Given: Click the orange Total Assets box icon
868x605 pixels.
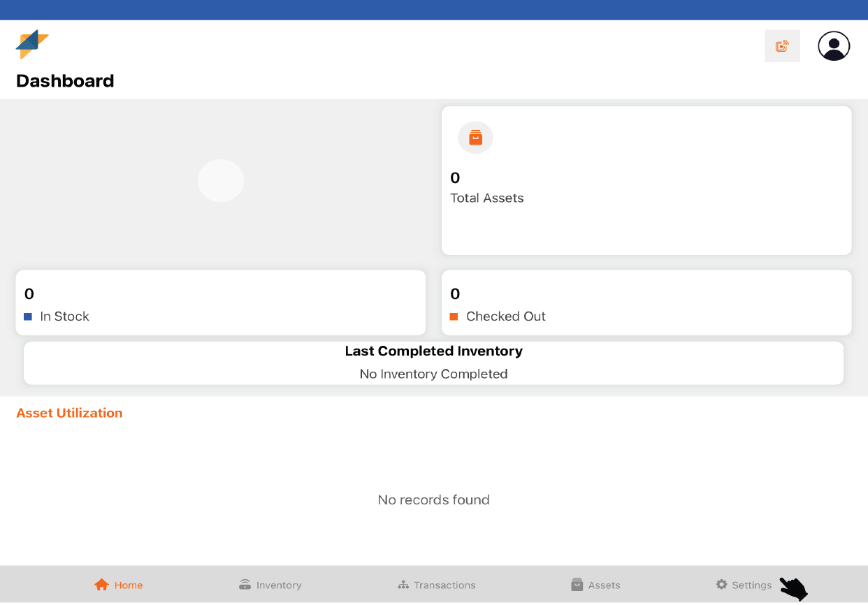Looking at the screenshot, I should coord(475,138).
